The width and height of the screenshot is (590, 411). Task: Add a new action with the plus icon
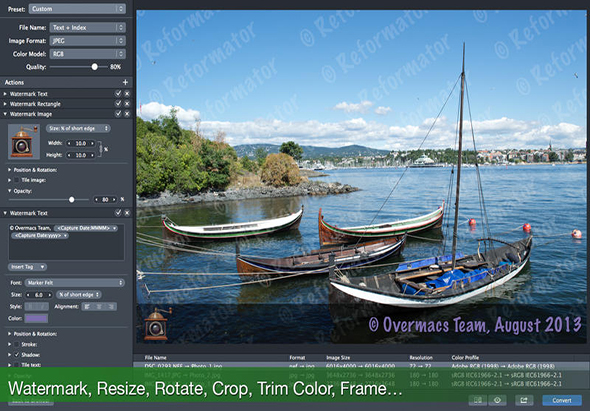coord(125,82)
